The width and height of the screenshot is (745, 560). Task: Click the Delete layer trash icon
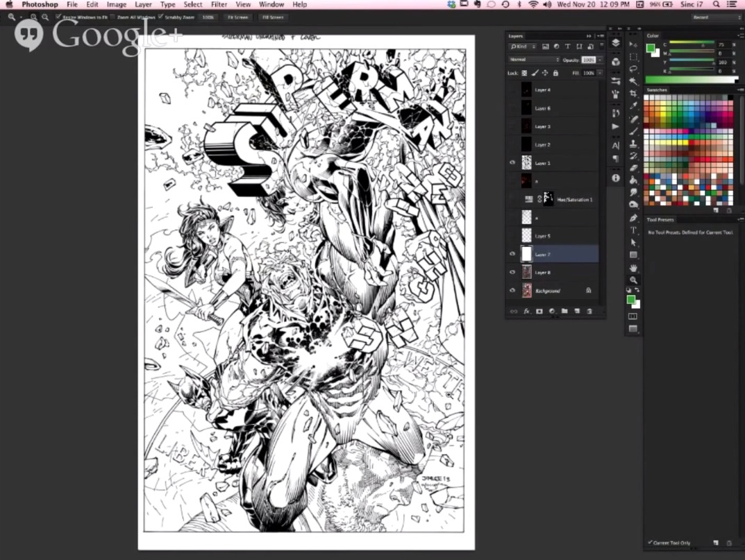pyautogui.click(x=589, y=311)
